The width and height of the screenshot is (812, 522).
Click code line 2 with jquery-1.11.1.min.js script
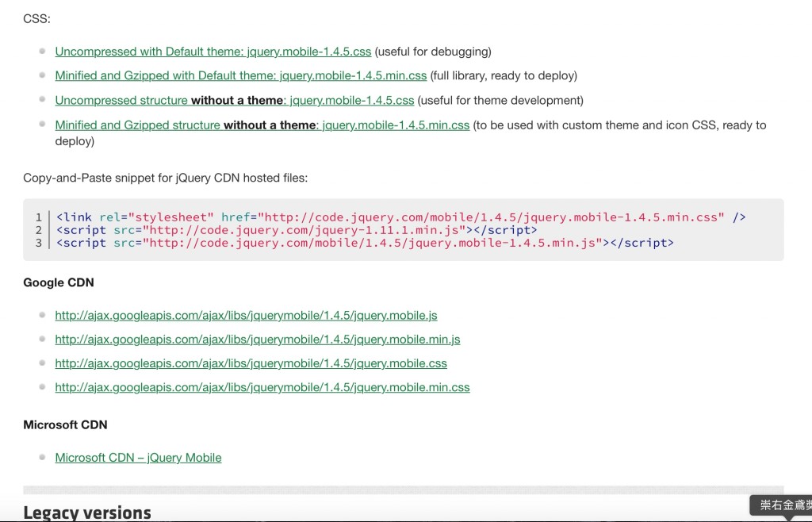point(297,230)
